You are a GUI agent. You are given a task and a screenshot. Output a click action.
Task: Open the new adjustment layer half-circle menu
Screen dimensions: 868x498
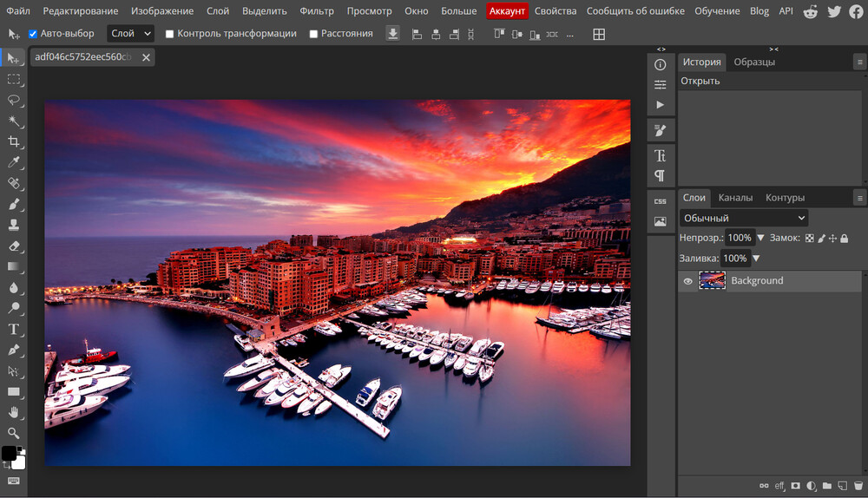pos(811,486)
